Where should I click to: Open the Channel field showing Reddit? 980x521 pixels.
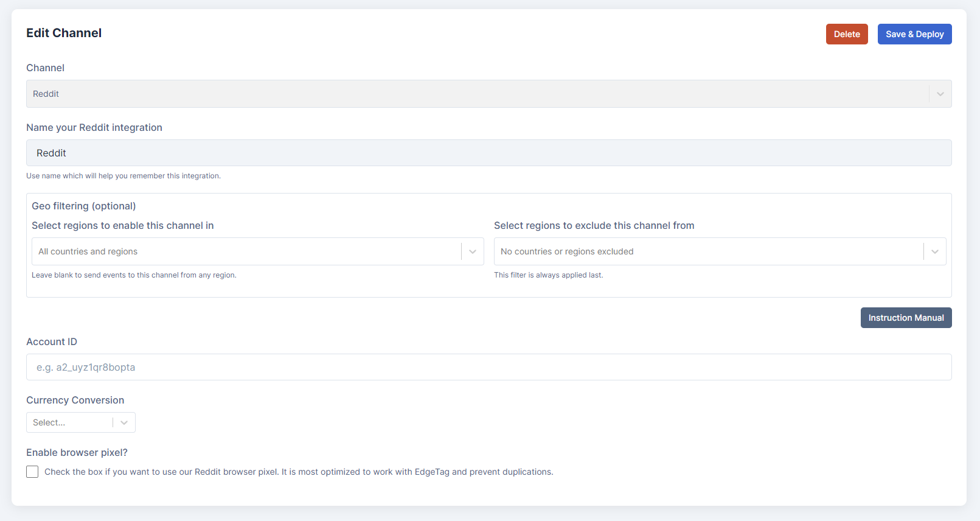click(474, 94)
